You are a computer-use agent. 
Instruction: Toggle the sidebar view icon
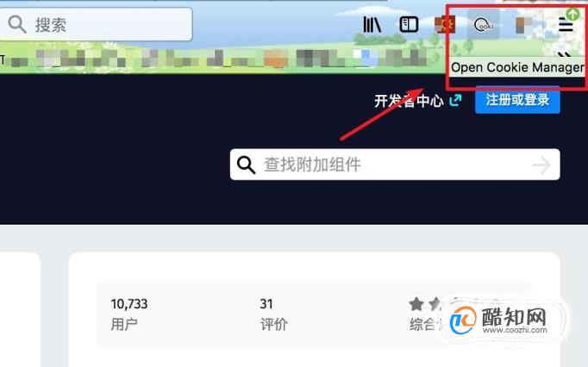coord(409,25)
